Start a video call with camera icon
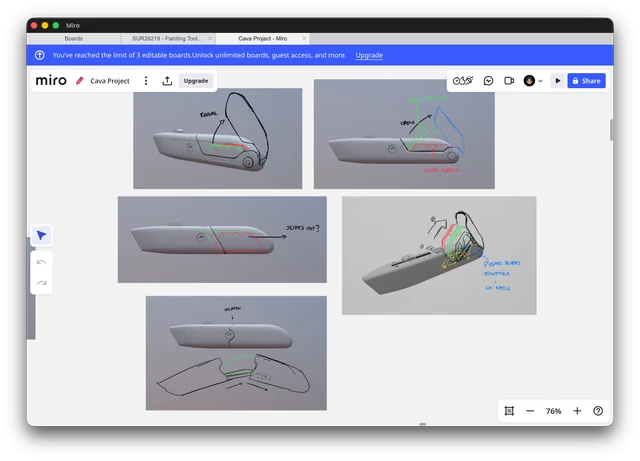Screen dimensions: 640x461 pyautogui.click(x=509, y=81)
